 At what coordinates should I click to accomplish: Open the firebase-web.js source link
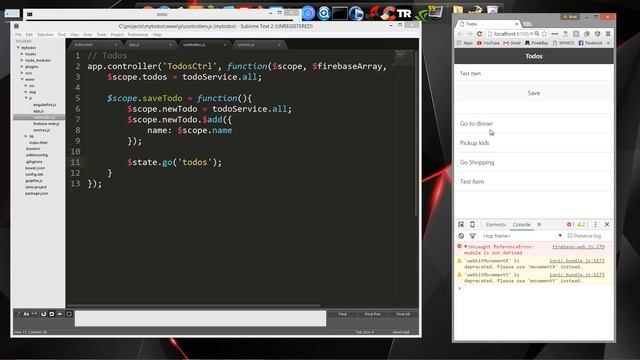578,247
